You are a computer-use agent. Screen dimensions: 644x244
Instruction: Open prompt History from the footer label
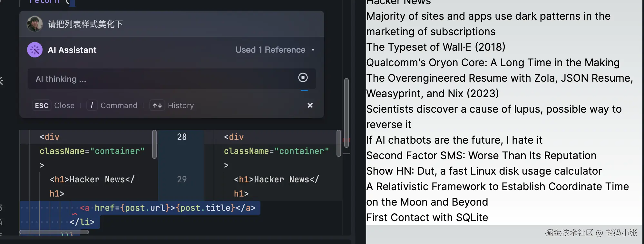(x=181, y=106)
